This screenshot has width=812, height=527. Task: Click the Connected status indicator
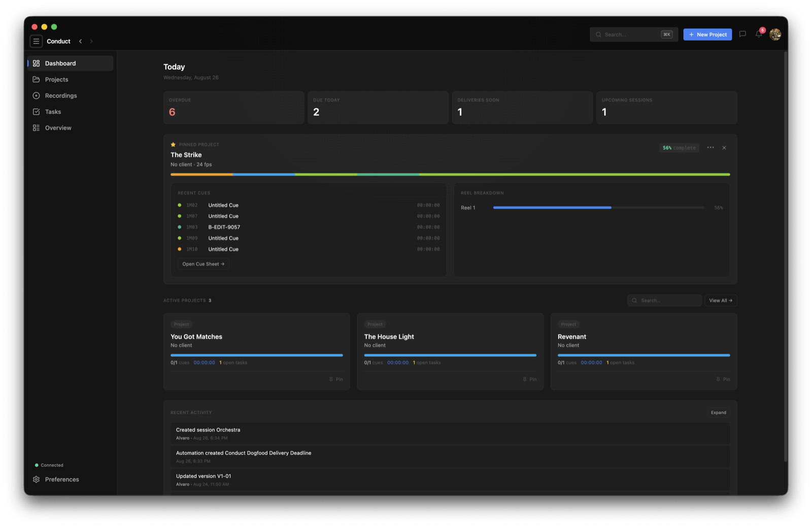point(49,465)
